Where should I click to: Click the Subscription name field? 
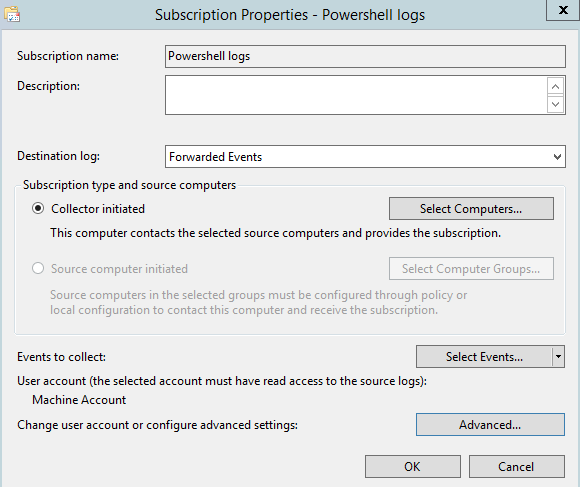(365, 57)
